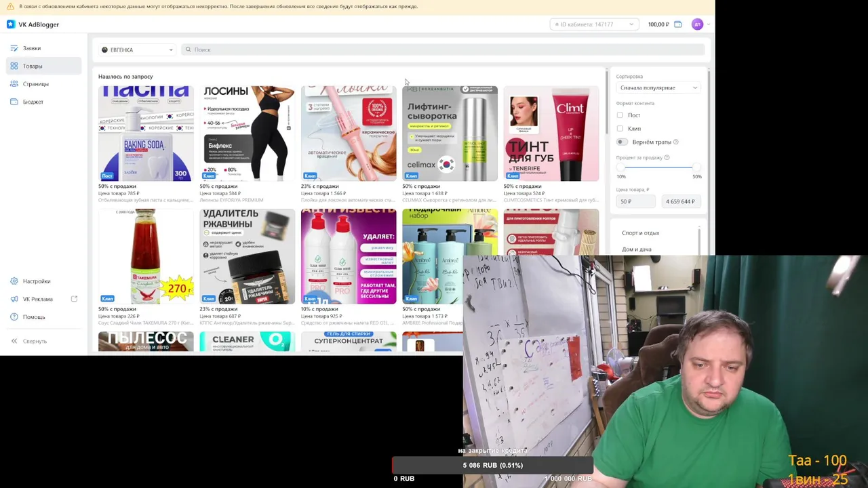Click the help icon beside Процент за продажу
Viewport: 868px width, 488px height.
click(x=667, y=157)
